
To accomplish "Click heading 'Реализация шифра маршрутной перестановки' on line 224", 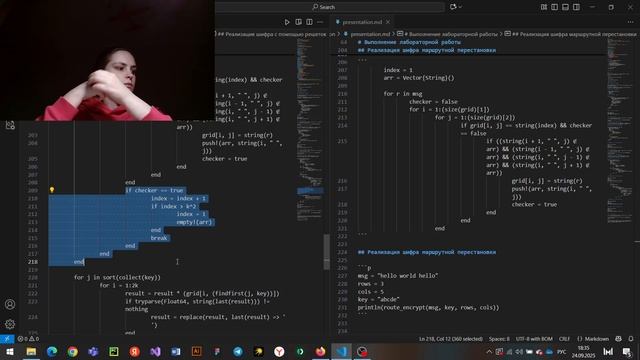I will (427, 252).
